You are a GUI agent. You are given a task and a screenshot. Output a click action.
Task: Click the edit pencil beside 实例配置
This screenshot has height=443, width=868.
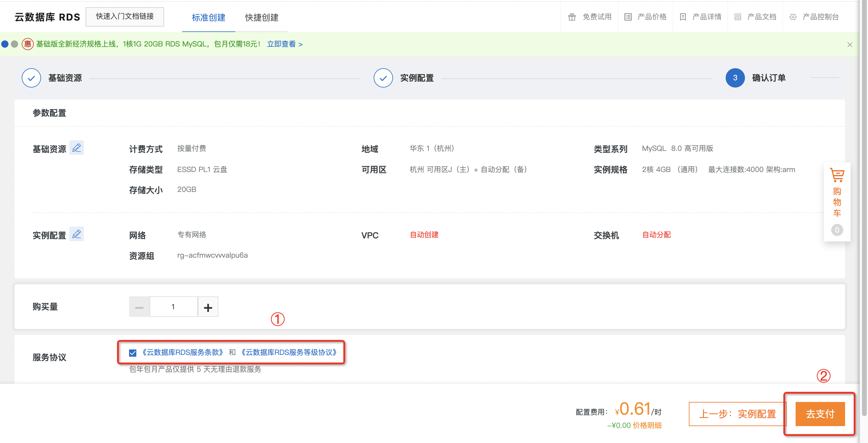pyautogui.click(x=77, y=234)
